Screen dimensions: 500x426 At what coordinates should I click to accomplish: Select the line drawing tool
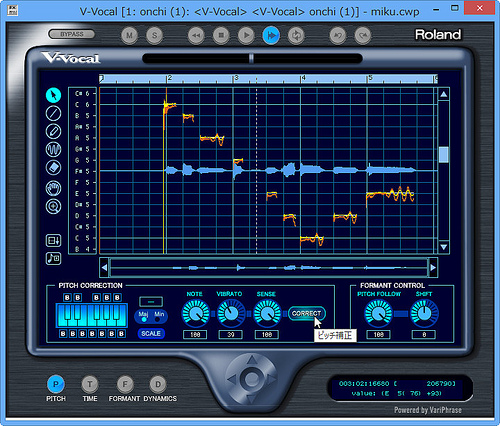click(x=53, y=113)
